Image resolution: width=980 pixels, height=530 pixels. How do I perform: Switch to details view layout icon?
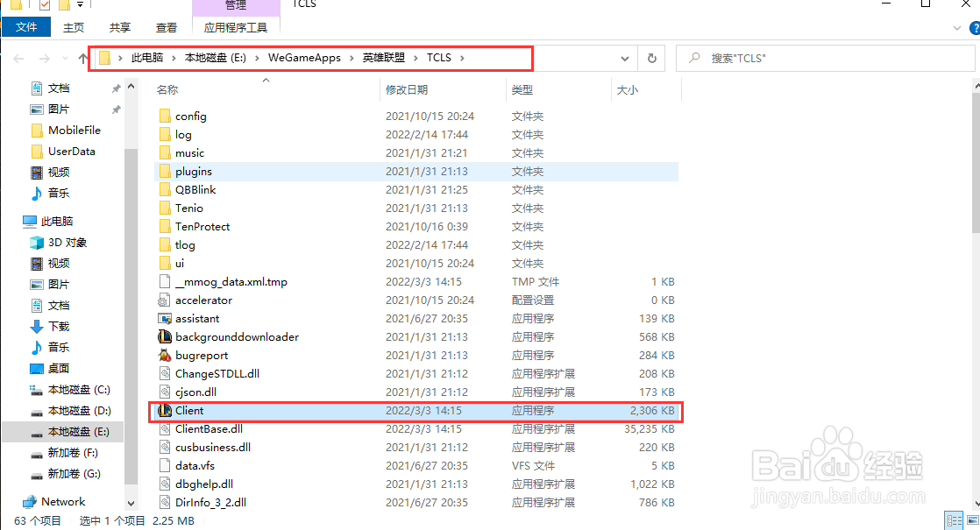click(x=955, y=520)
